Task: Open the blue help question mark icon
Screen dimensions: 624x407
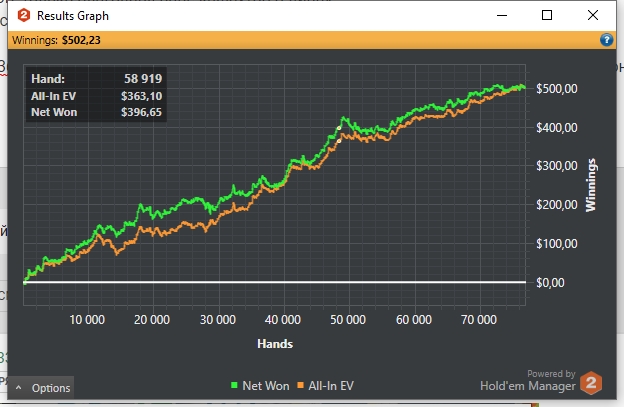Action: pyautogui.click(x=606, y=40)
